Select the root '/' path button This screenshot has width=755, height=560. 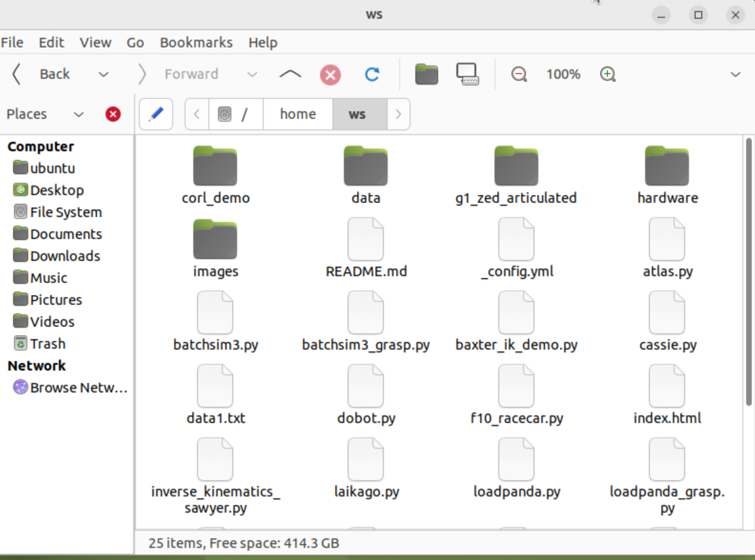click(x=236, y=114)
